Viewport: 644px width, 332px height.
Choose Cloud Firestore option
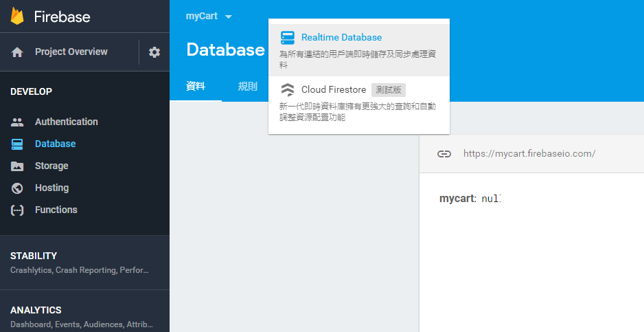(359, 102)
